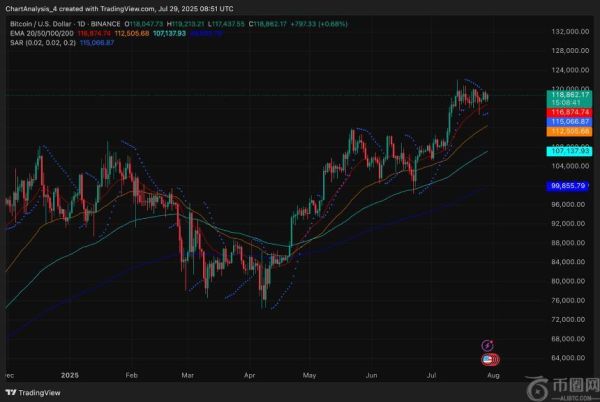This screenshot has width=600, height=402.
Task: Click the May label on time axis
Action: 308,375
